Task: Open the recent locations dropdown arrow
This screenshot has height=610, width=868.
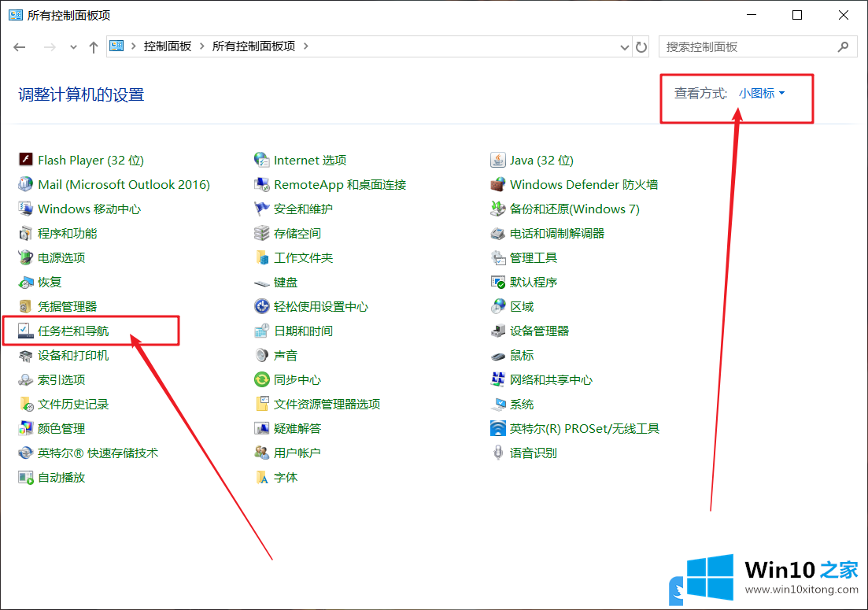Action: [x=73, y=47]
